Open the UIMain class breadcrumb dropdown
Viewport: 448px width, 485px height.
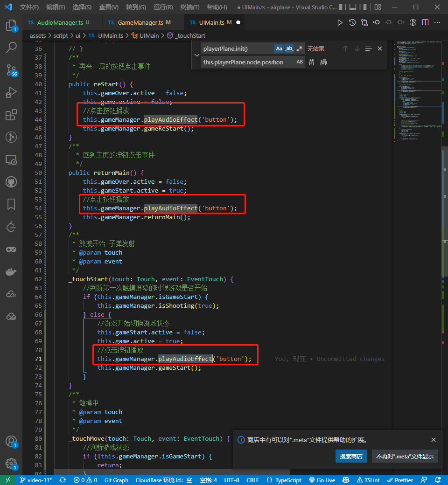pos(145,35)
